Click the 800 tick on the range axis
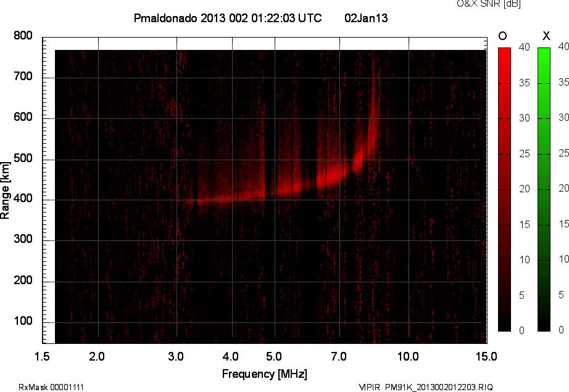This screenshot has height=392, width=569. (x=23, y=36)
